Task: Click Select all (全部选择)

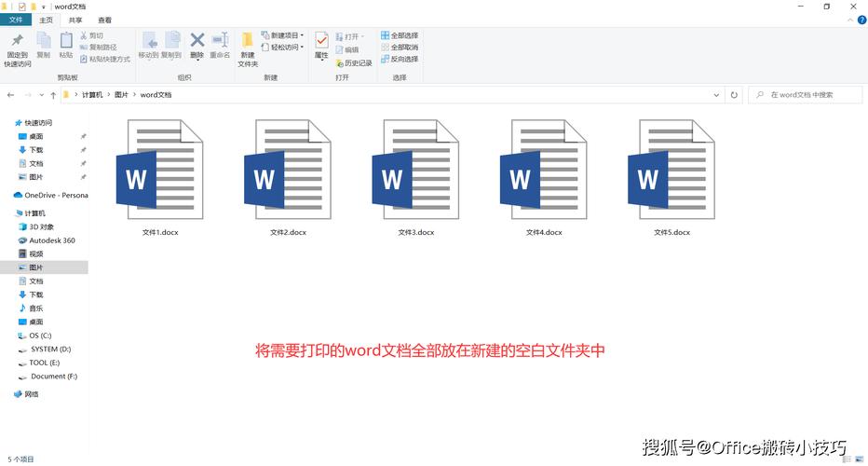Action: 400,35
